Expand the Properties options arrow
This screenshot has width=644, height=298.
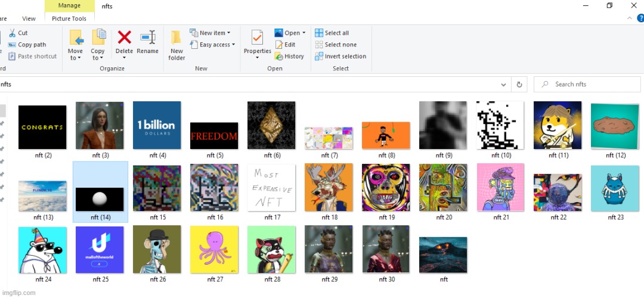[257, 58]
